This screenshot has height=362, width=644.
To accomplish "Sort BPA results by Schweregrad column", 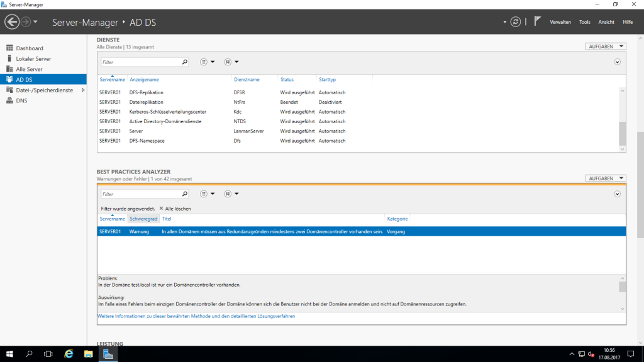I will 143,219.
